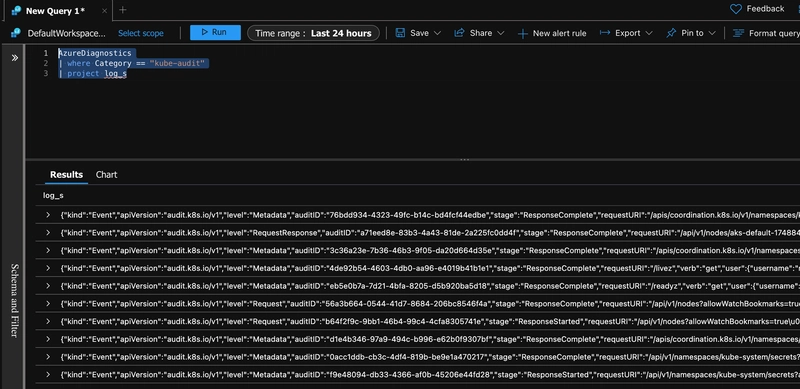
Task: Click the Save disk icon
Action: pyautogui.click(x=401, y=33)
